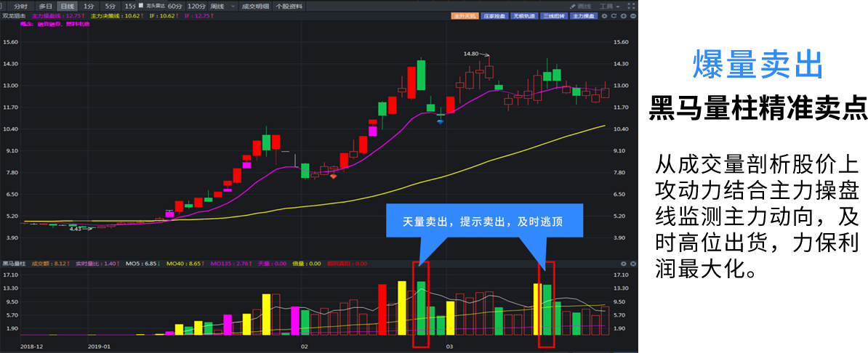Screen dimensions: 868x353
Task: Zoom out with the minus icon
Action: [632, 16]
